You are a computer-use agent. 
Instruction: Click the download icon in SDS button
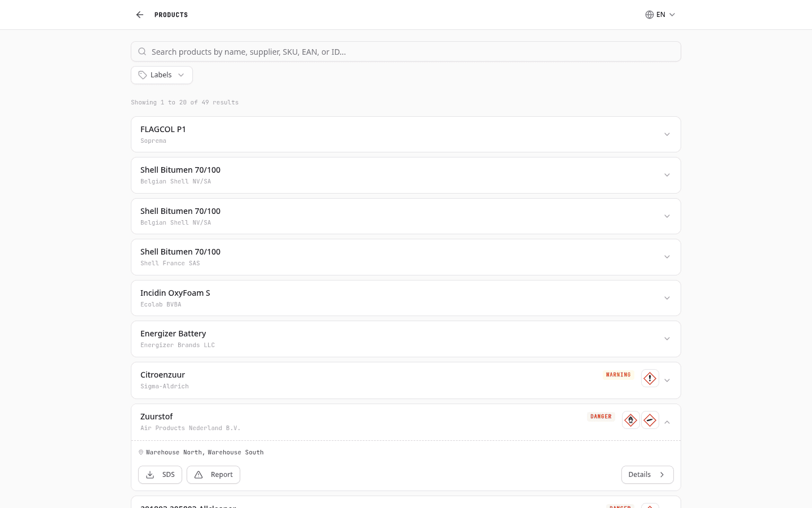(x=150, y=475)
